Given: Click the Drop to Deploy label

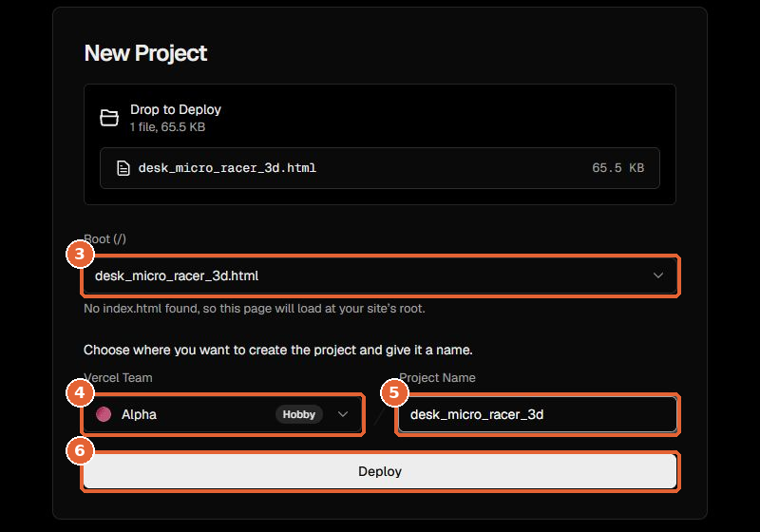Looking at the screenshot, I should (176, 109).
